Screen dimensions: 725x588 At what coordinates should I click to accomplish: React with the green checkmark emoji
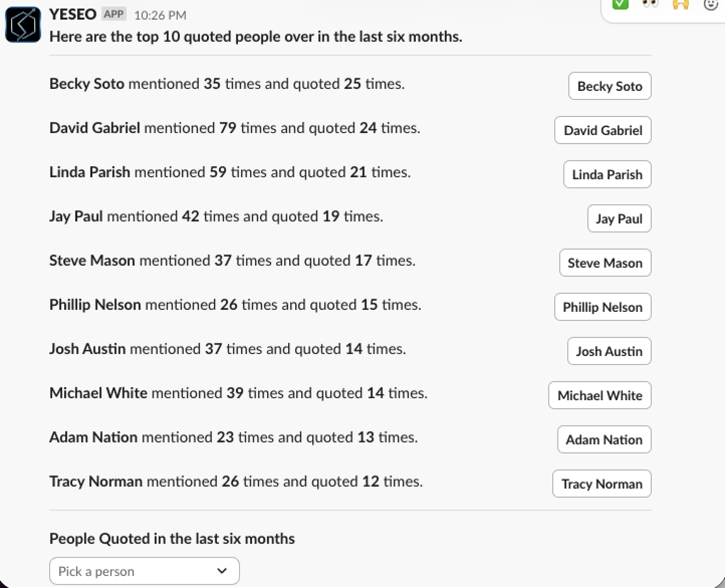[x=621, y=4]
